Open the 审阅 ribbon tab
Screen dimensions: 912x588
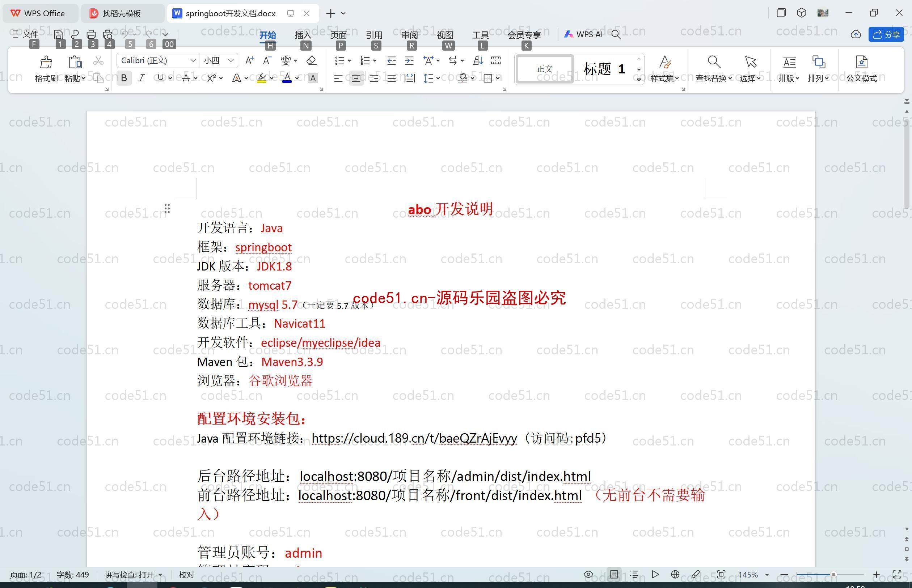tap(410, 35)
